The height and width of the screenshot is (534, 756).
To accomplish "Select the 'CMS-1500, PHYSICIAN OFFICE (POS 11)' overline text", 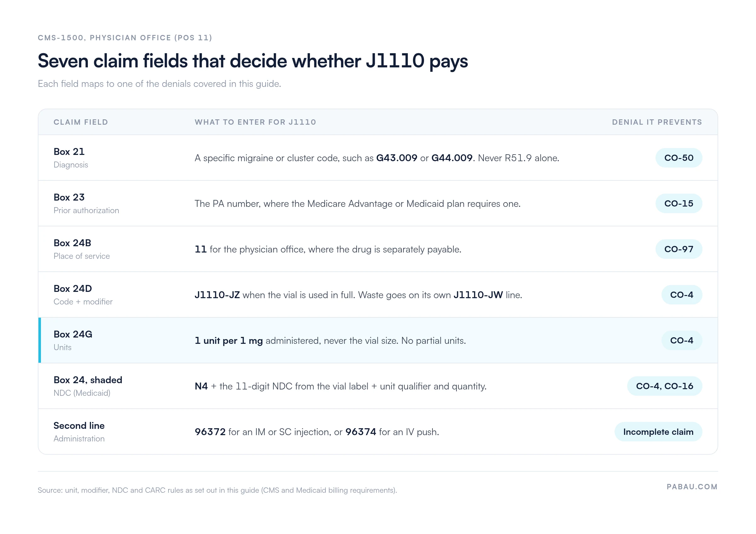I will pos(125,38).
